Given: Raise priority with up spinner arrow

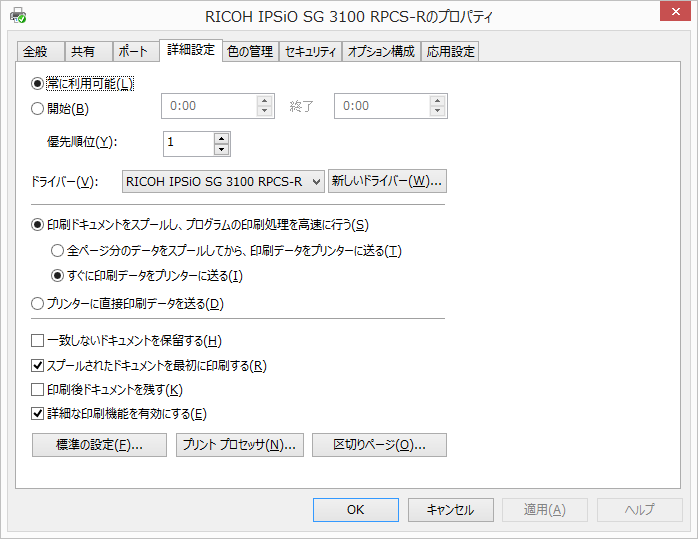Looking at the screenshot, I should point(222,138).
